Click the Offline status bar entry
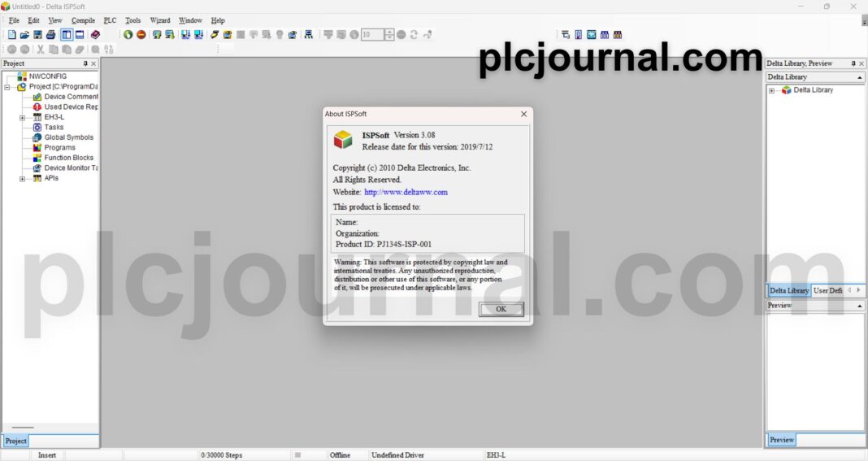 tap(340, 455)
